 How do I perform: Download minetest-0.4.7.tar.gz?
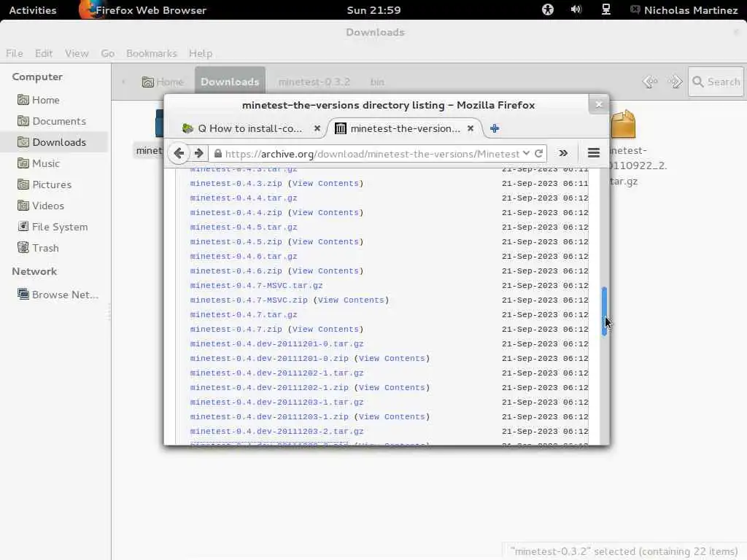click(244, 315)
